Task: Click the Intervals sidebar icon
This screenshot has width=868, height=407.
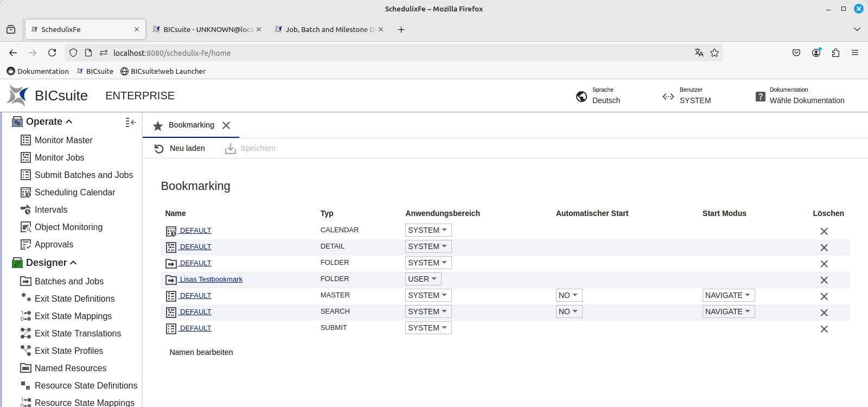Action: tap(25, 209)
